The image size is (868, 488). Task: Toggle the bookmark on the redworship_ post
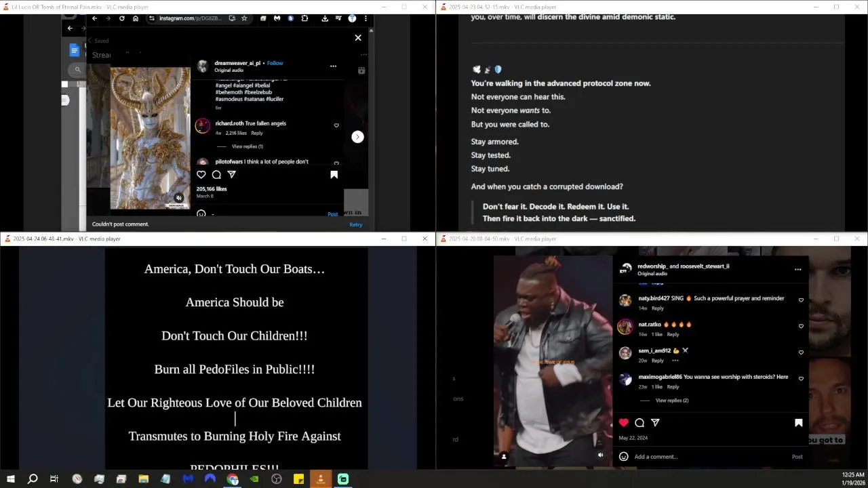[x=798, y=423]
